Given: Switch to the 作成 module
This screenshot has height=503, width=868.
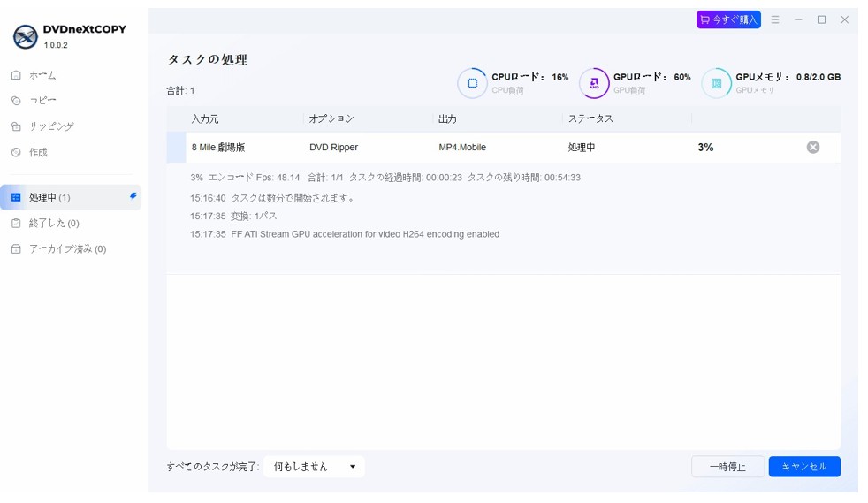Looking at the screenshot, I should click(38, 152).
